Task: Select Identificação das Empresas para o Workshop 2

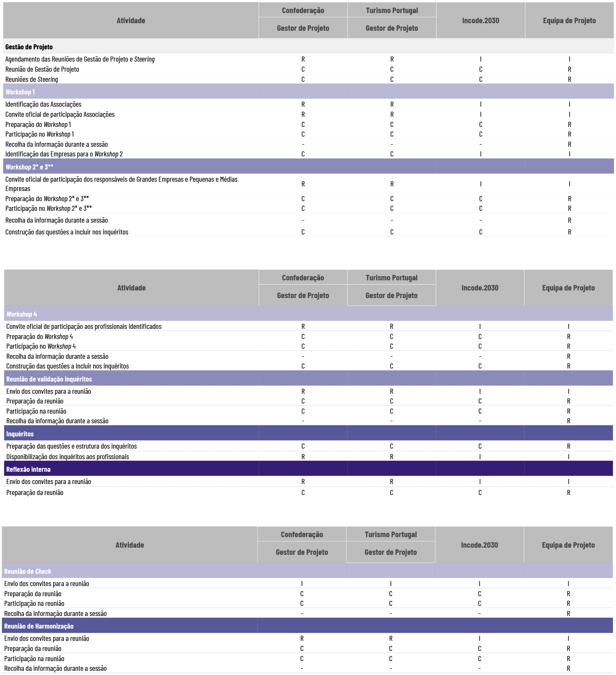Action: 64,154
